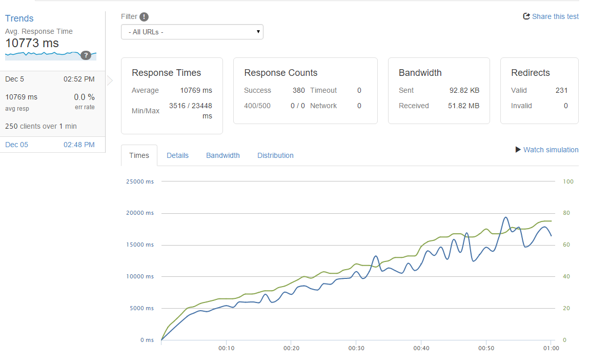
Task: Click the Watch simulation play icon
Action: click(x=518, y=150)
